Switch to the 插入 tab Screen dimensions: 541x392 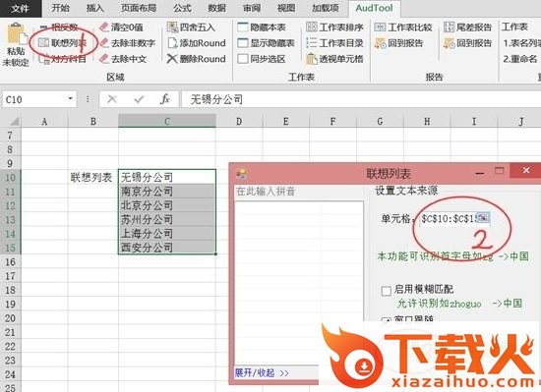pyautogui.click(x=94, y=8)
